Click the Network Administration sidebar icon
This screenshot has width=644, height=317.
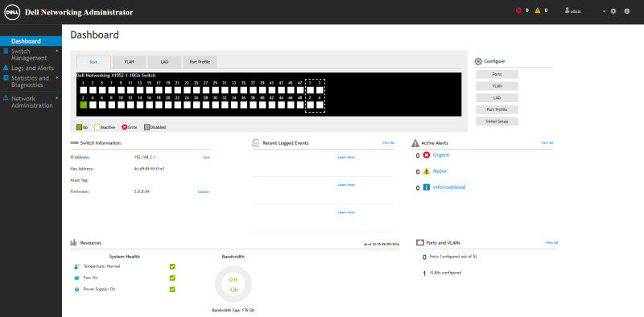tap(6, 98)
